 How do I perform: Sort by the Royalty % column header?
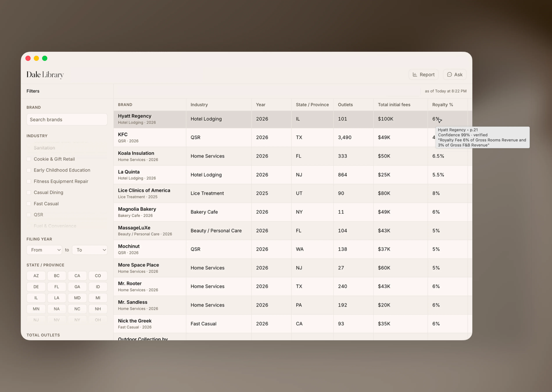(x=442, y=105)
